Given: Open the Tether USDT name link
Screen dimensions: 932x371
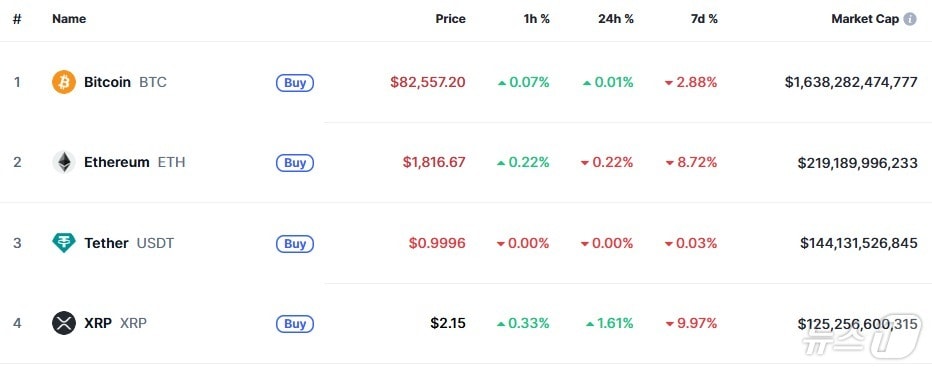Looking at the screenshot, I should 129,243.
